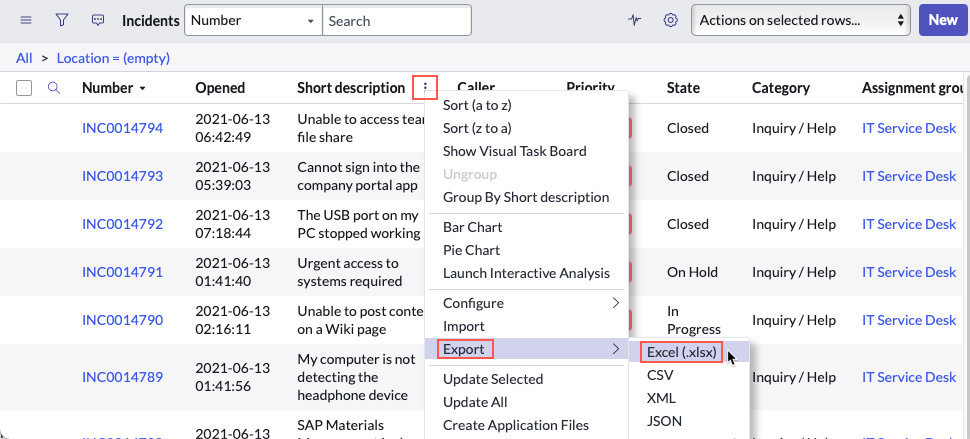Screen dimensions: 970x439
Task: Open the activity stream chat icon
Action: 98,20
